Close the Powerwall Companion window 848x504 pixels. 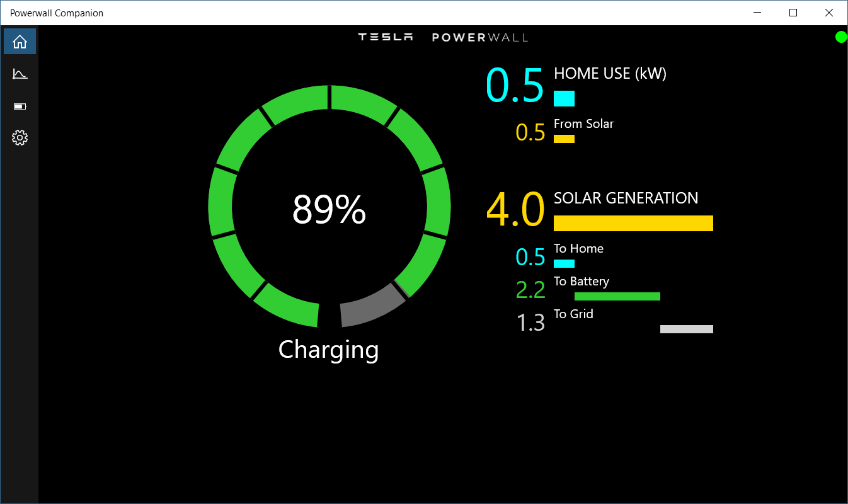pos(829,13)
